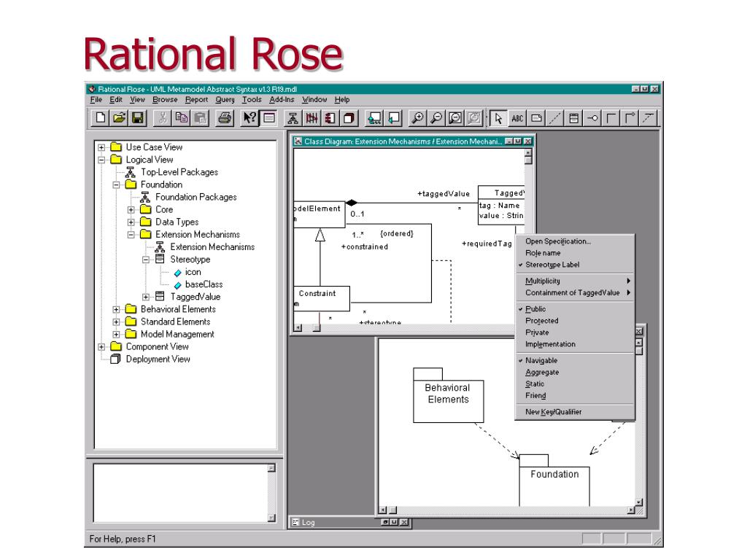This screenshot has width=747, height=560.
Task: Expand the TaggedValue class node
Action: coord(146,297)
